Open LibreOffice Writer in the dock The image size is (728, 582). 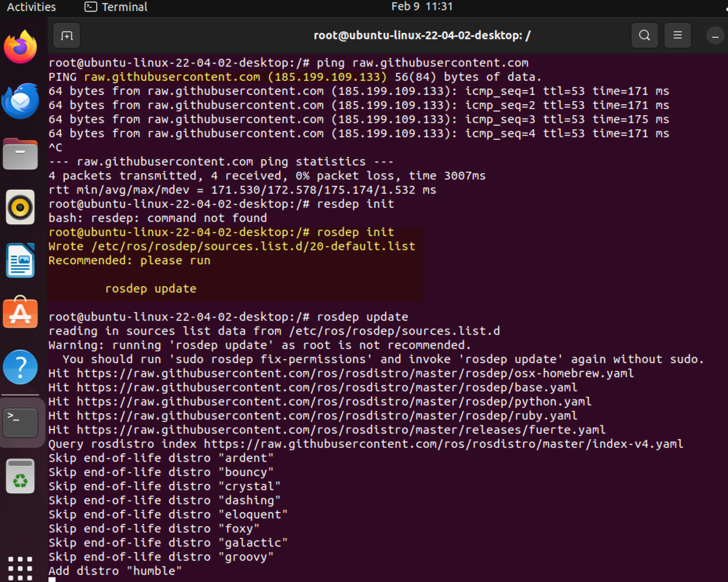(x=20, y=261)
